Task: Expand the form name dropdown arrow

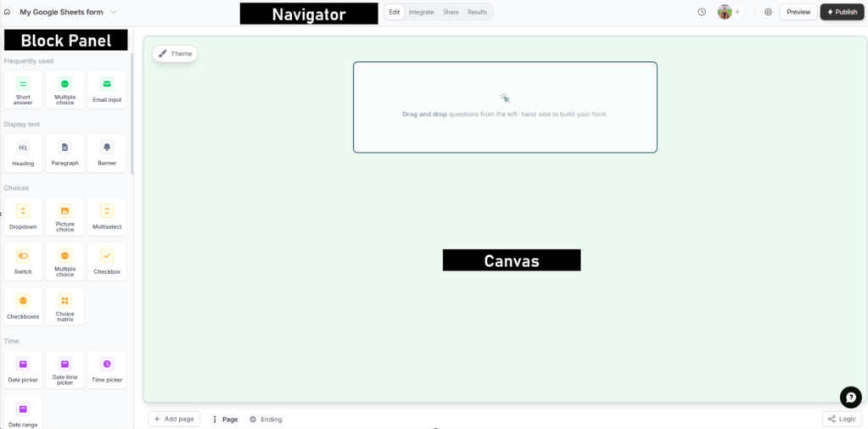Action: click(x=114, y=12)
